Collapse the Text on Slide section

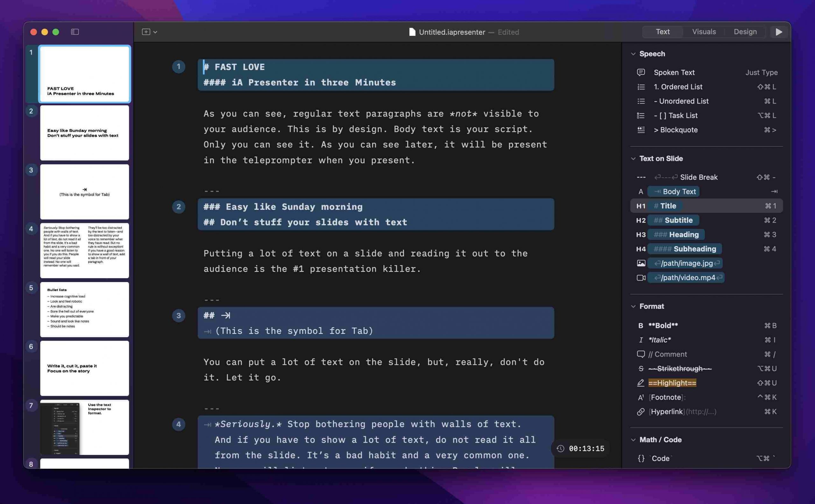pos(633,158)
